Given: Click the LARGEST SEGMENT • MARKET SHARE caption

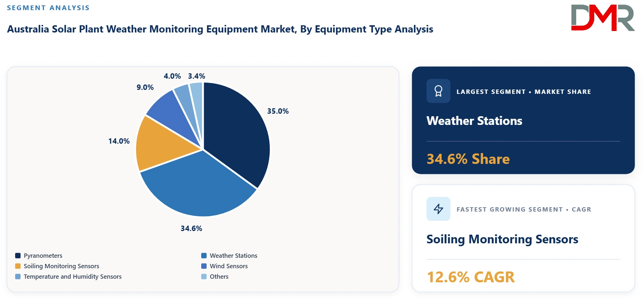Looking at the screenshot, I should coord(524,92).
